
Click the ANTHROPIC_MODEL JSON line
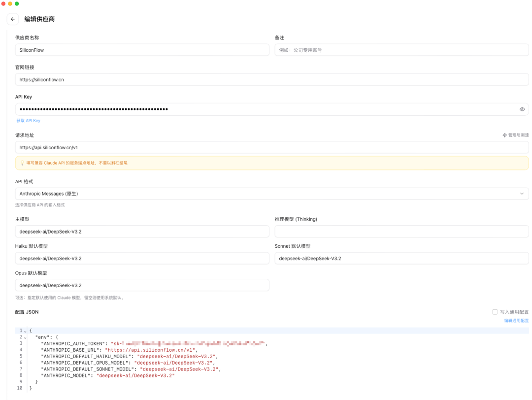(x=108, y=375)
